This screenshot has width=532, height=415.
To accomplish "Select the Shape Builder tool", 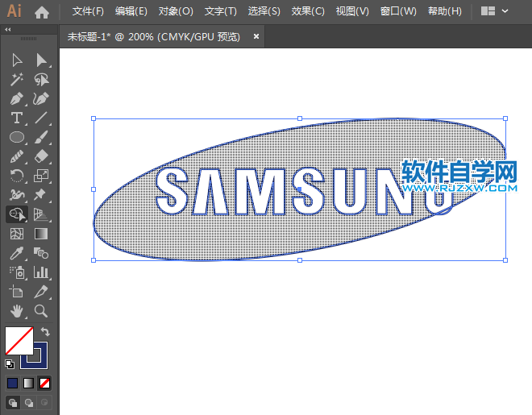I will (17, 214).
